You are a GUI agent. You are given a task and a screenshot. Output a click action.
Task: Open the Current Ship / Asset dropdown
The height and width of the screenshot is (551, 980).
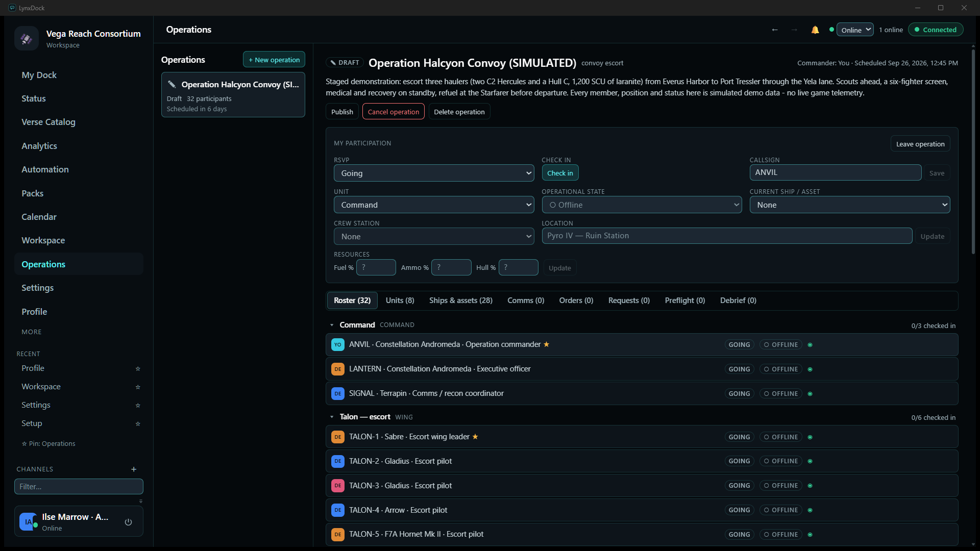click(850, 205)
